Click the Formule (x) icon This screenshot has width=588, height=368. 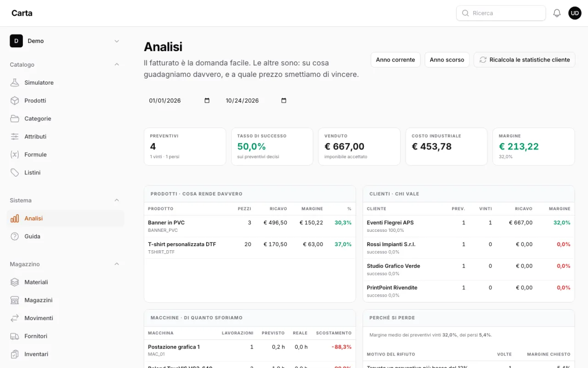[x=15, y=155]
